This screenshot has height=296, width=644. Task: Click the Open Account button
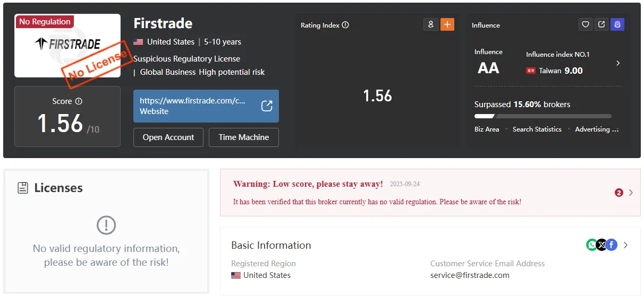tap(168, 137)
